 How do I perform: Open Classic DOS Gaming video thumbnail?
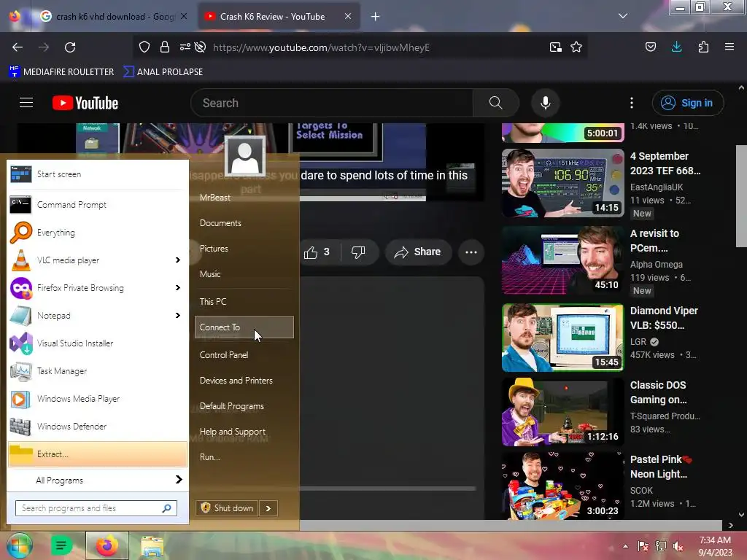(x=562, y=413)
